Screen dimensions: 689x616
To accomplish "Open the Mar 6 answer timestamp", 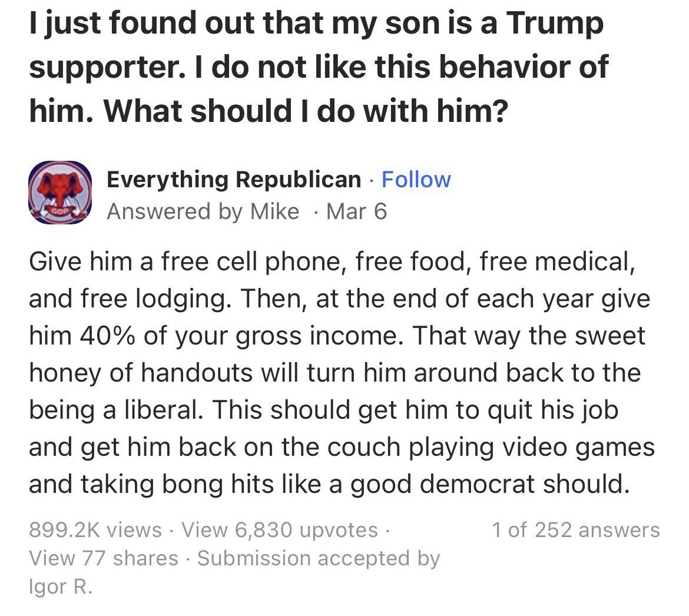I will point(357,211).
